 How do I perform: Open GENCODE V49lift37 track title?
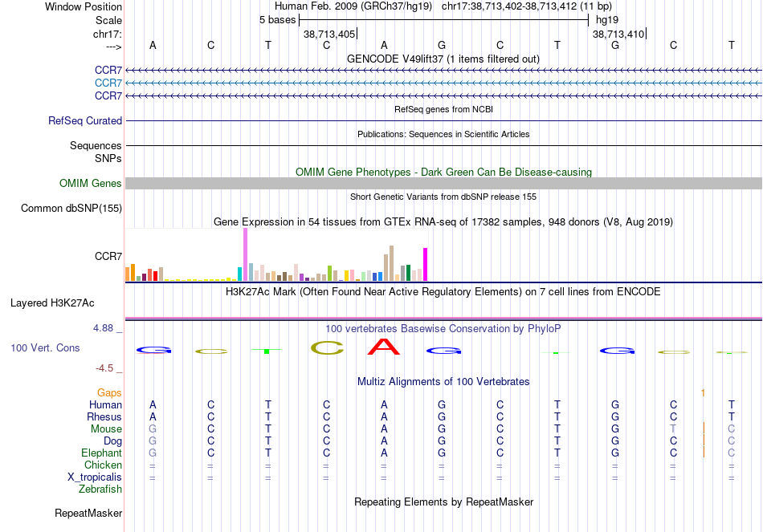click(x=443, y=59)
